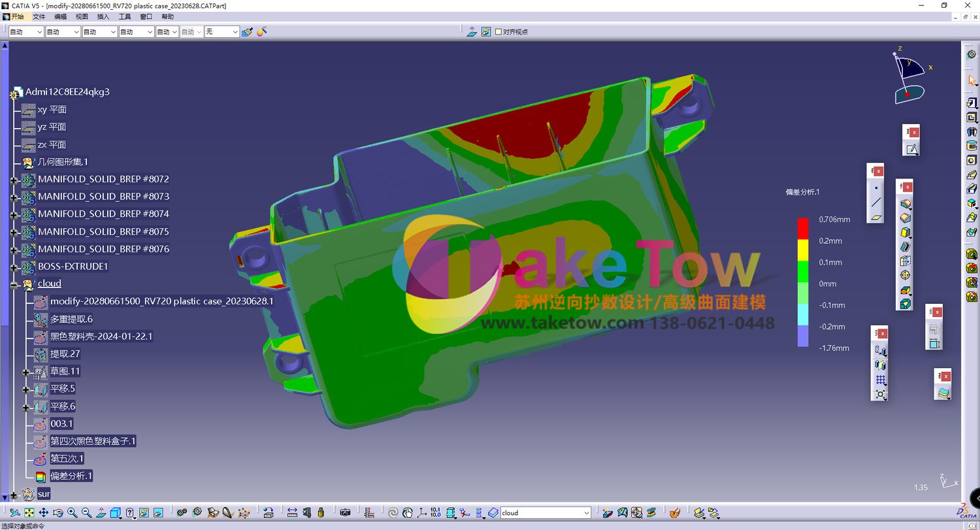Expand the MANIFOLD_SOLID_BREP #8072 node
The height and width of the screenshot is (530, 980).
14,180
